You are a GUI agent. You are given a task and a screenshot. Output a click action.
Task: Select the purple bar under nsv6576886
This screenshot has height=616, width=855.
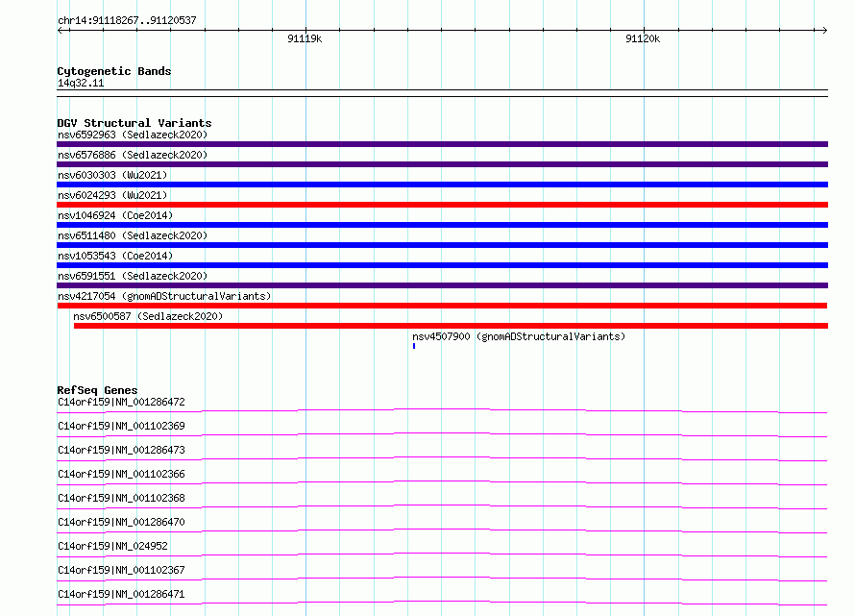(x=442, y=164)
